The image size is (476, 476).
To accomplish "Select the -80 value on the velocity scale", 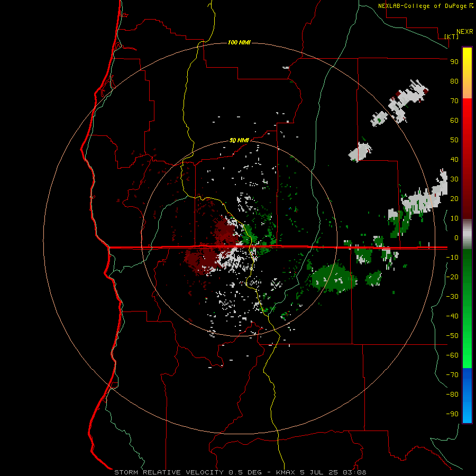I will pos(452,395).
